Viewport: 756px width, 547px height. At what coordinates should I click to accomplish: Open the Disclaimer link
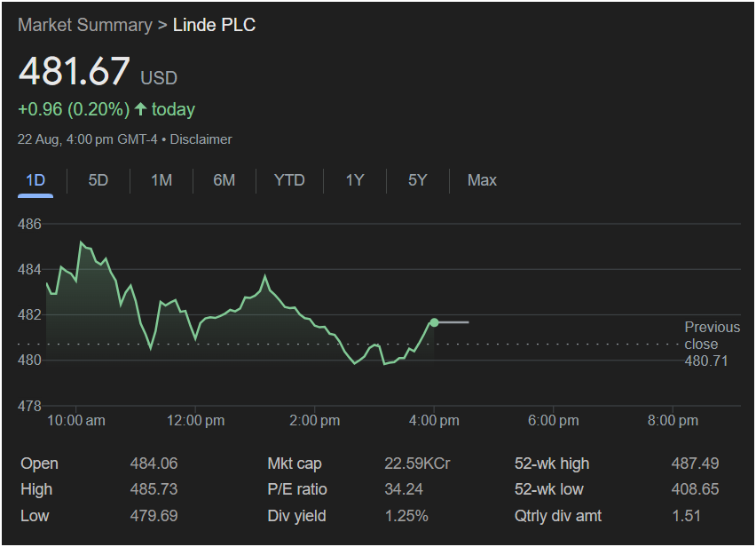click(201, 139)
